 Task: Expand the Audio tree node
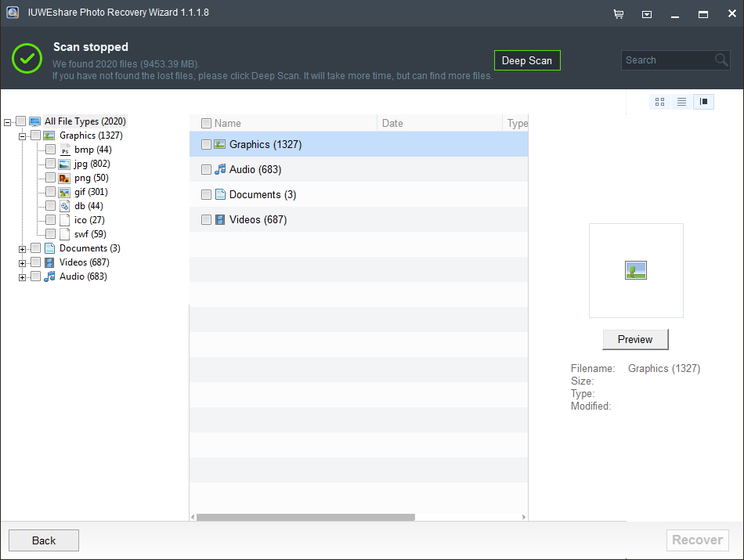coord(22,277)
